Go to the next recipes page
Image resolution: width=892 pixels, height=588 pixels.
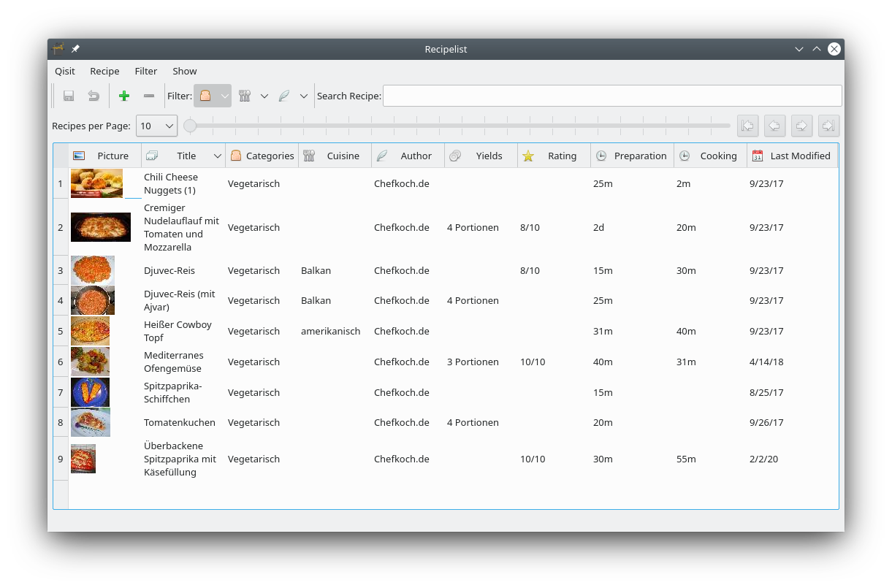point(801,126)
